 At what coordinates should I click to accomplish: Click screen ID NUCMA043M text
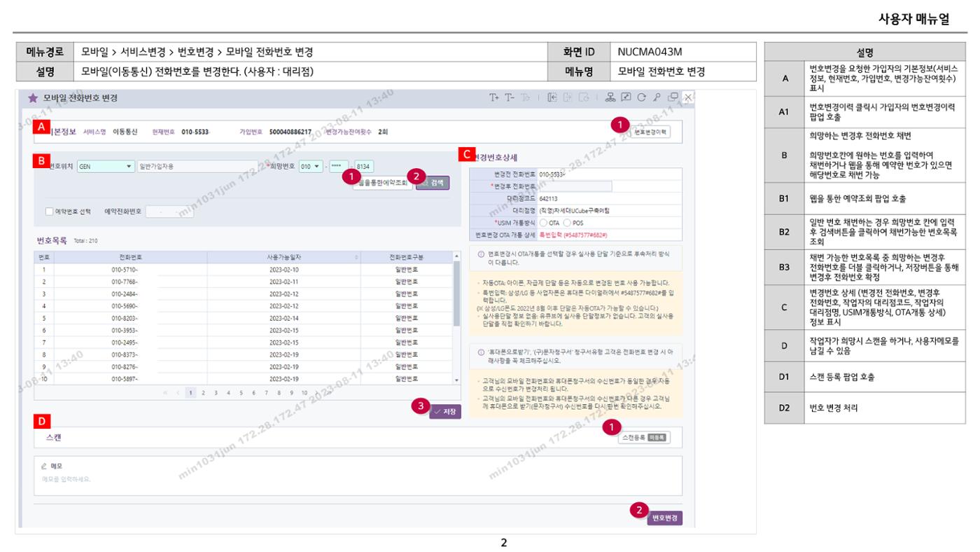click(650, 52)
